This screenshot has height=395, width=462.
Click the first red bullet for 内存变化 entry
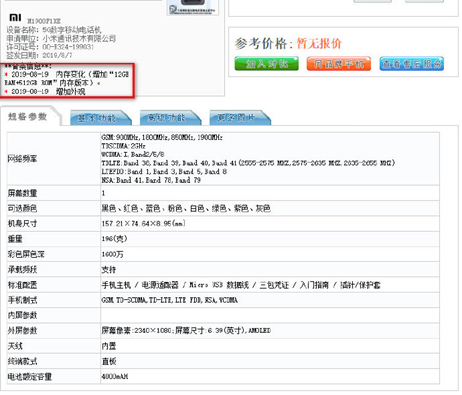tap(6, 74)
